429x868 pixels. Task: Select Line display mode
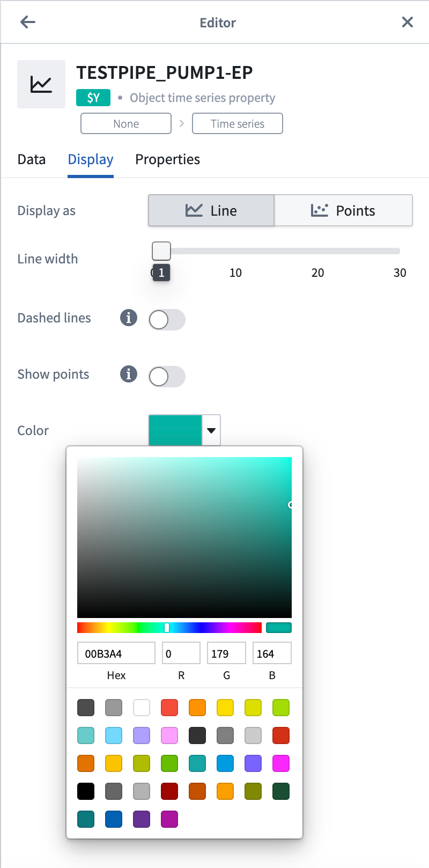pyautogui.click(x=211, y=210)
